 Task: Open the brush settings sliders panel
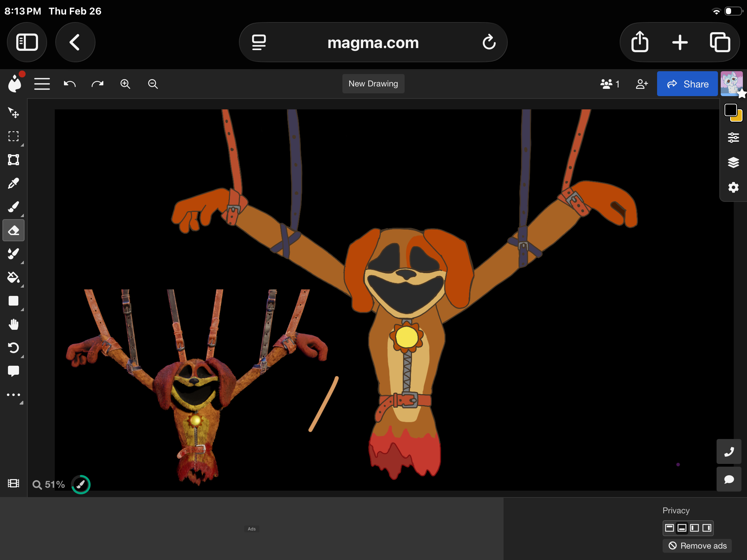coord(733,138)
